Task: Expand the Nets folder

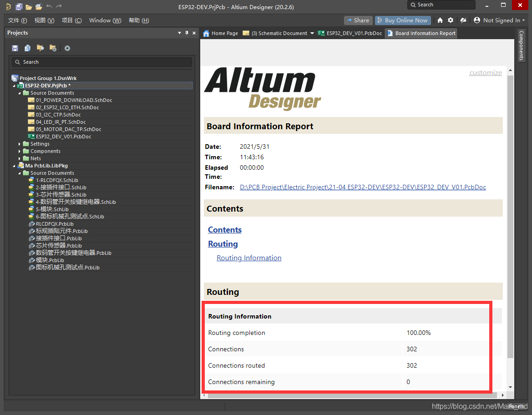Action: pyautogui.click(x=20, y=158)
